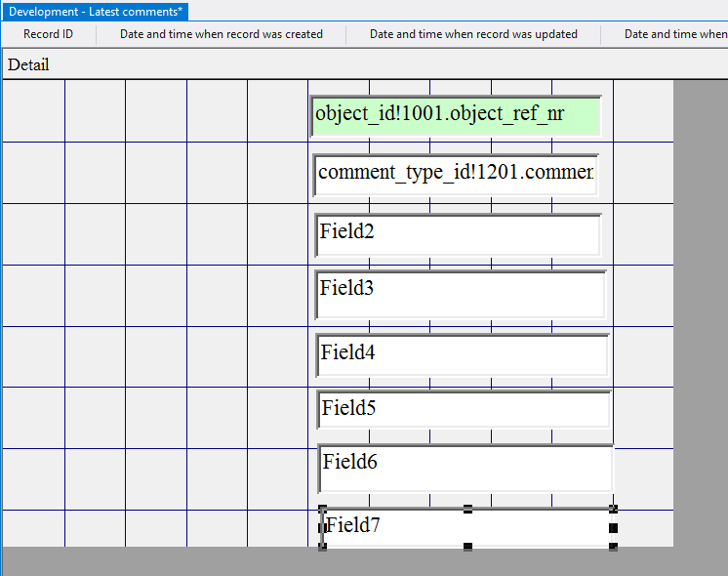The image size is (728, 576).
Task: Click Field7's top-right corner handle
Action: pos(613,509)
